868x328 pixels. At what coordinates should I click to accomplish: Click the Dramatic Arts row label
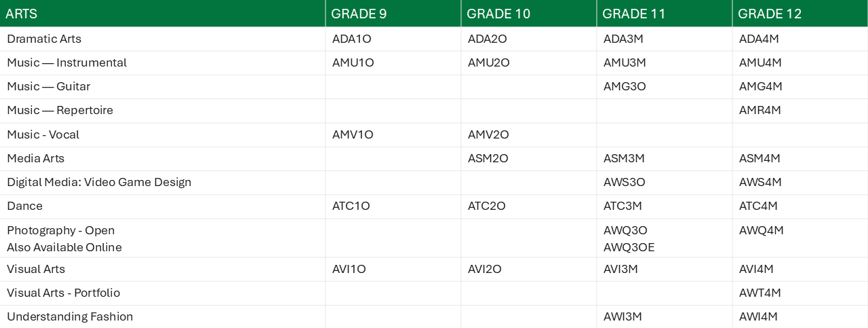click(44, 39)
